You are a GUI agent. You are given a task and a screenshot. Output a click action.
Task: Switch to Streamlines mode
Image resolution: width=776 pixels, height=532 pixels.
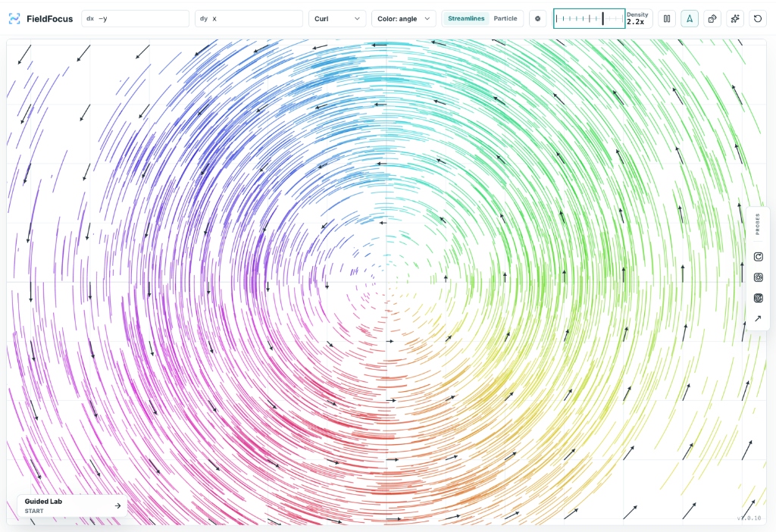(466, 18)
